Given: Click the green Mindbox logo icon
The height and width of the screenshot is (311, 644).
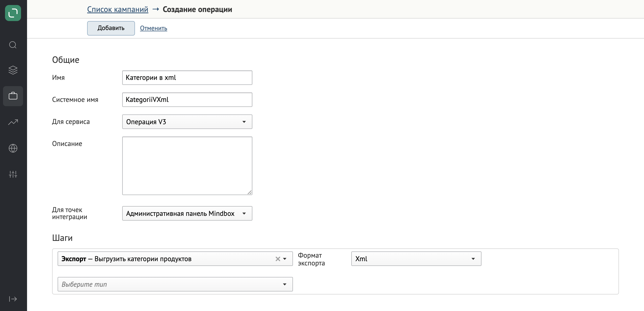Looking at the screenshot, I should click(x=13, y=13).
